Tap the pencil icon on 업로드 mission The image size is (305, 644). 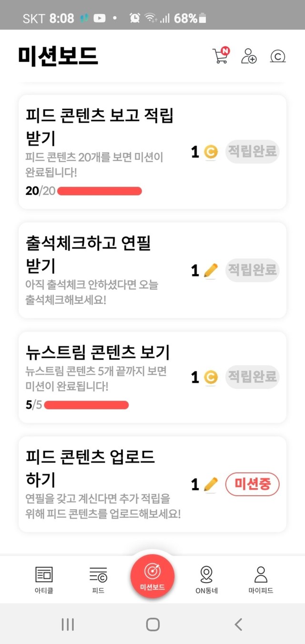coord(210,484)
